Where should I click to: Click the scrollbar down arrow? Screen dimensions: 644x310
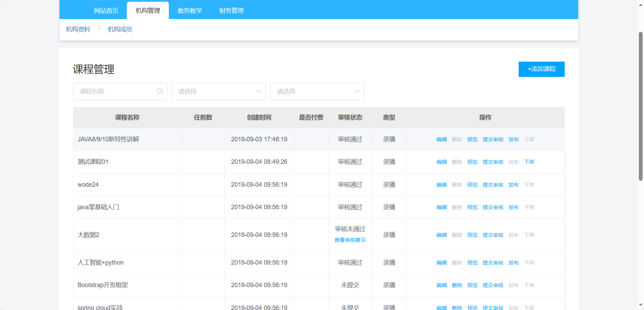point(641,305)
